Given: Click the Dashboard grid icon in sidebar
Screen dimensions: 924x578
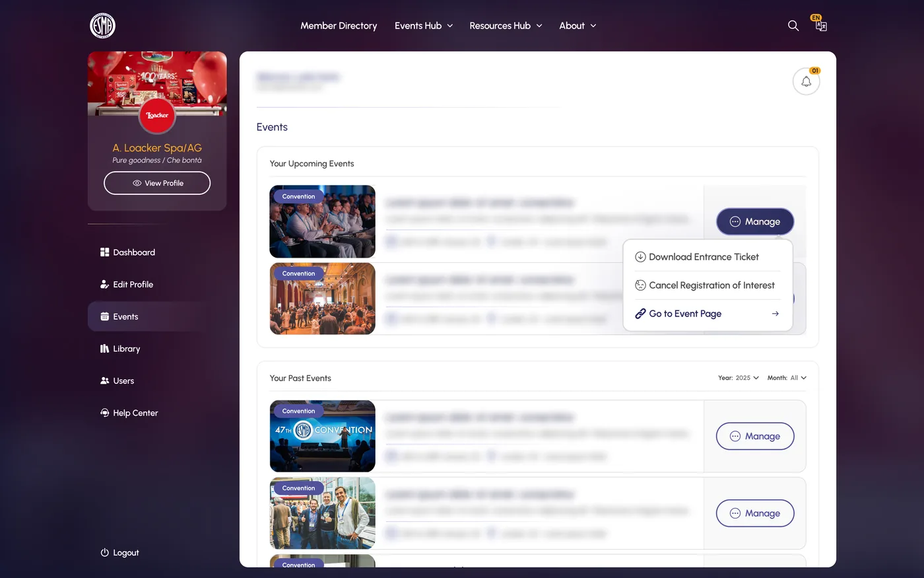Looking at the screenshot, I should [x=104, y=252].
